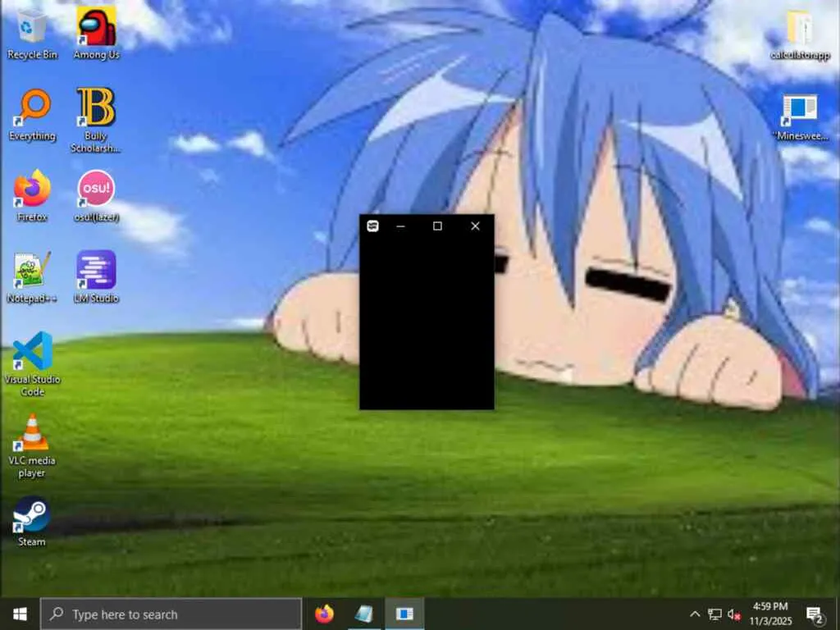The height and width of the screenshot is (630, 840).
Task: Select the Minesweeper shortcut on desktop
Action: pyautogui.click(x=802, y=116)
